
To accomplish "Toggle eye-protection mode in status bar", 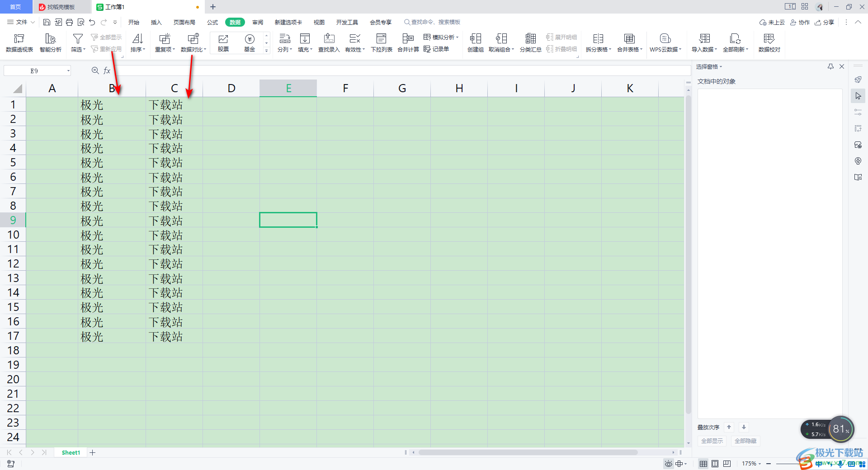I will 669,464.
